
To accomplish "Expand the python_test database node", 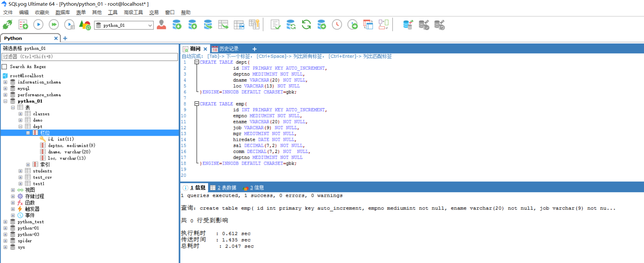I will click(5, 222).
